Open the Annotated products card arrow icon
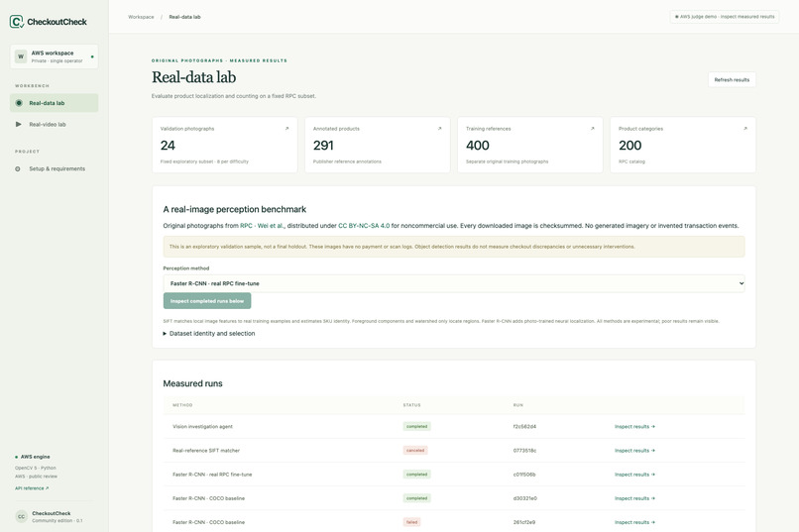799x532 pixels. point(440,128)
